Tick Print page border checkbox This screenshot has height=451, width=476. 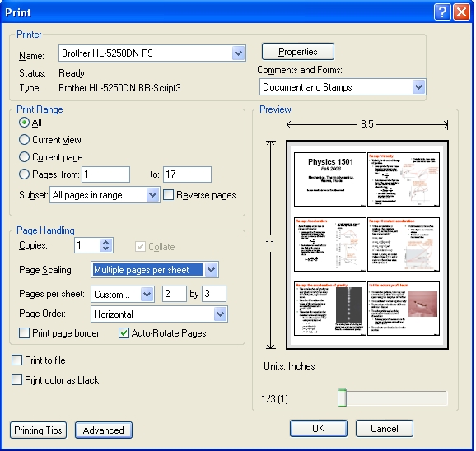pos(24,333)
